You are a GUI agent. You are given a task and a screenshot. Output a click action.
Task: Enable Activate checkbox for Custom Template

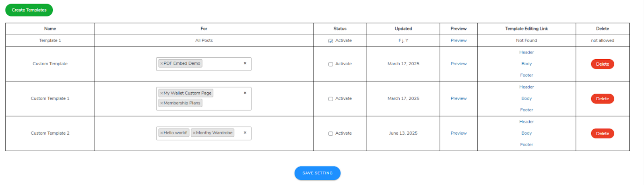(330, 64)
